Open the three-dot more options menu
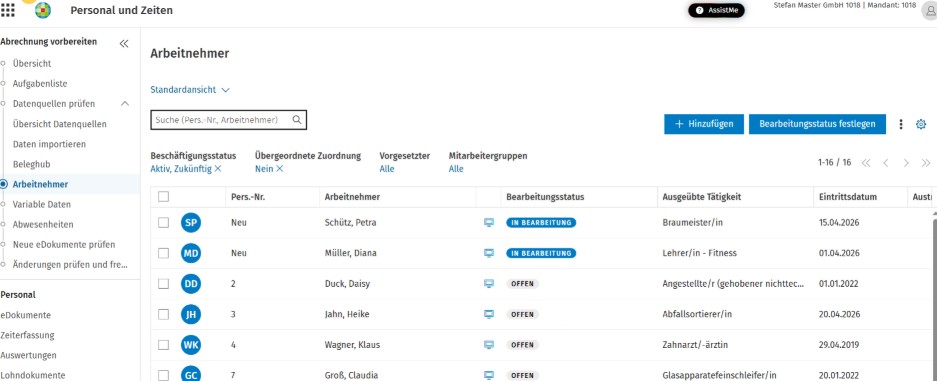Image resolution: width=937 pixels, height=381 pixels. pyautogui.click(x=901, y=124)
